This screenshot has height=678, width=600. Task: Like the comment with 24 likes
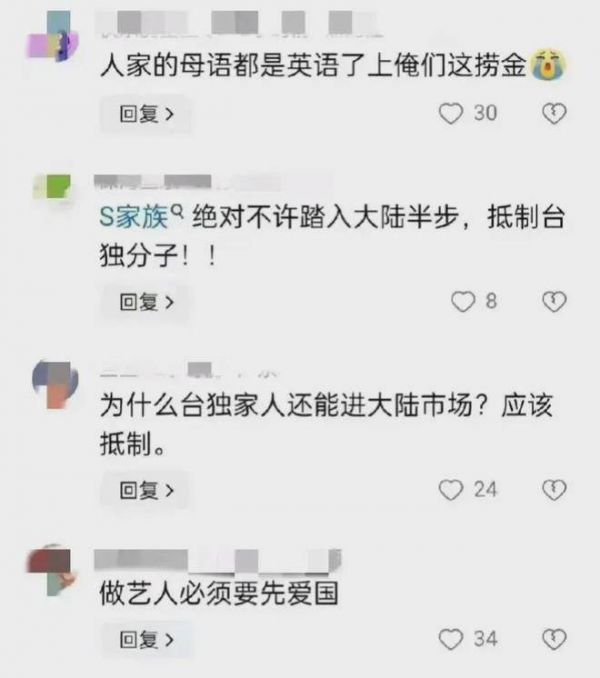(451, 490)
